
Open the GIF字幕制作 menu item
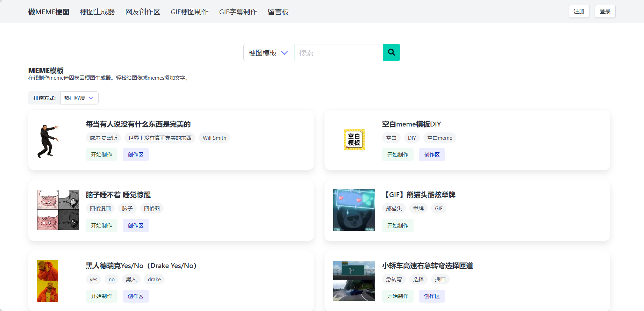[238, 12]
